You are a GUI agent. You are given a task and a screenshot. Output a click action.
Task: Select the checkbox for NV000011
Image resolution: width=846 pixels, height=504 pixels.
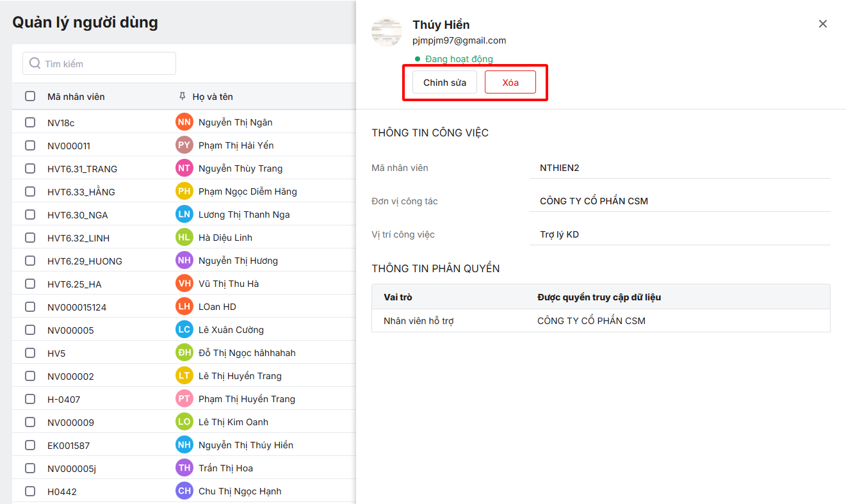[30, 145]
